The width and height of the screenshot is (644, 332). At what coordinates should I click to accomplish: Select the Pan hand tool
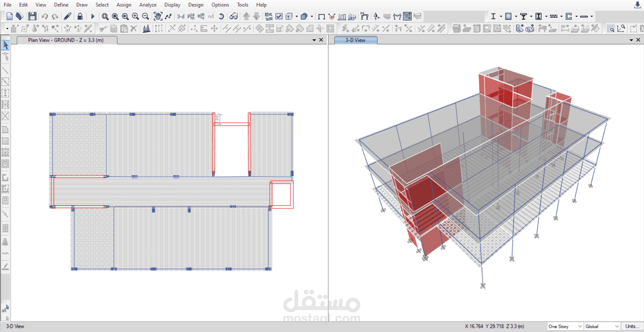pos(158,16)
